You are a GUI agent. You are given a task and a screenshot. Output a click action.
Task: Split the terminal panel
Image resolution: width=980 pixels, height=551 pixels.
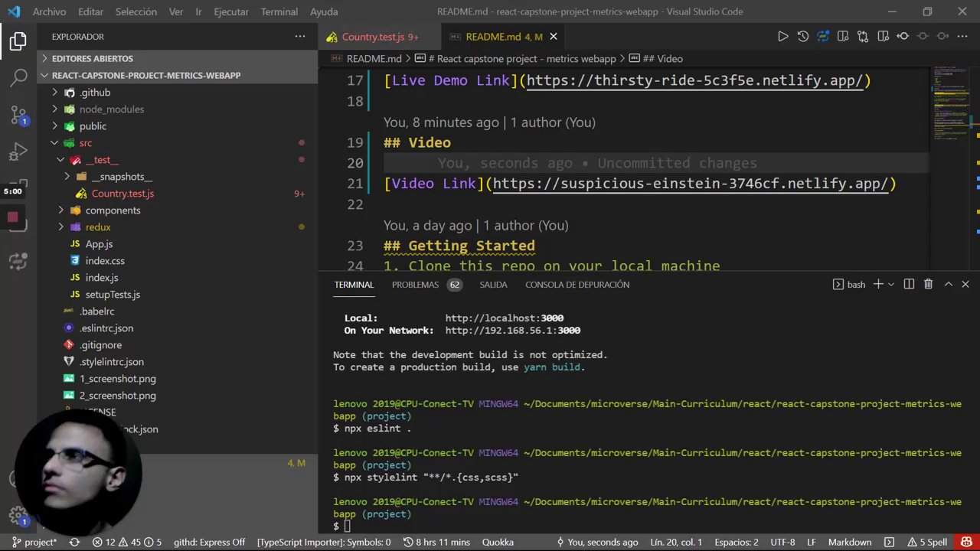point(909,284)
